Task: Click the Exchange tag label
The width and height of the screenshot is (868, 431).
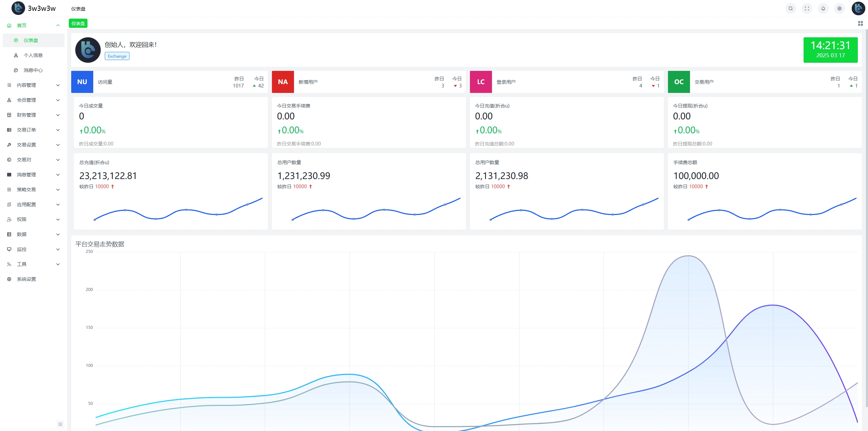Action: point(117,56)
